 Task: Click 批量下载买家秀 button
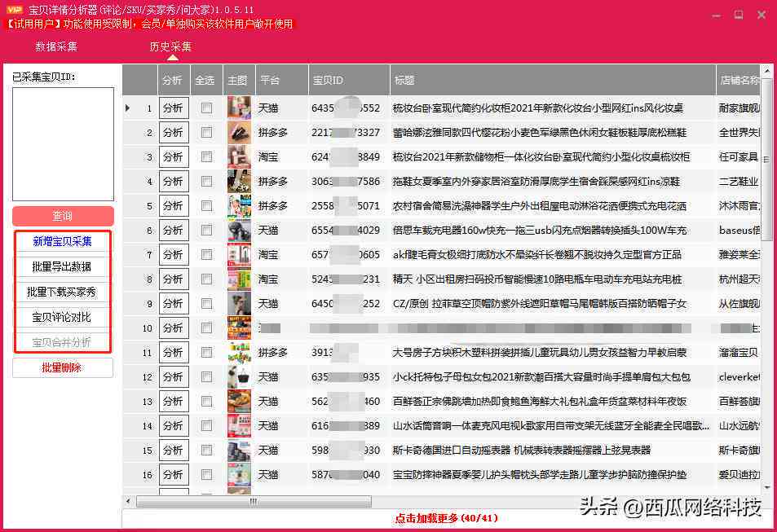point(62,292)
